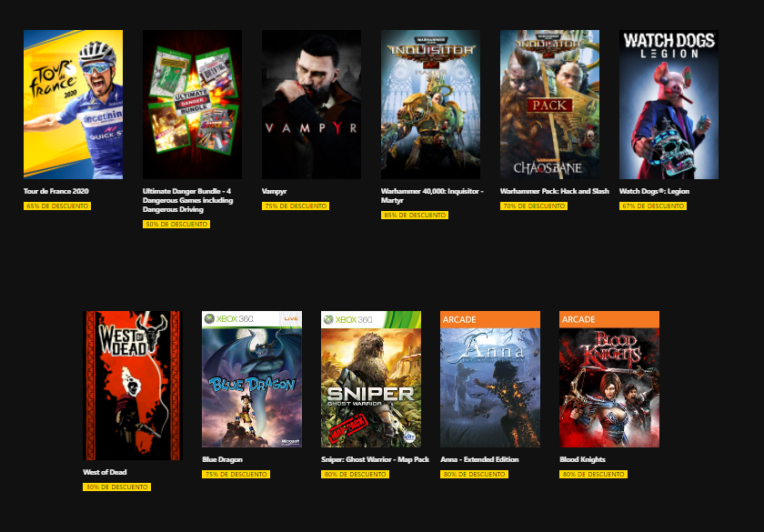The height and width of the screenshot is (532, 764).
Task: Select the Anna Extended Edition arcade cover
Action: click(x=490, y=379)
